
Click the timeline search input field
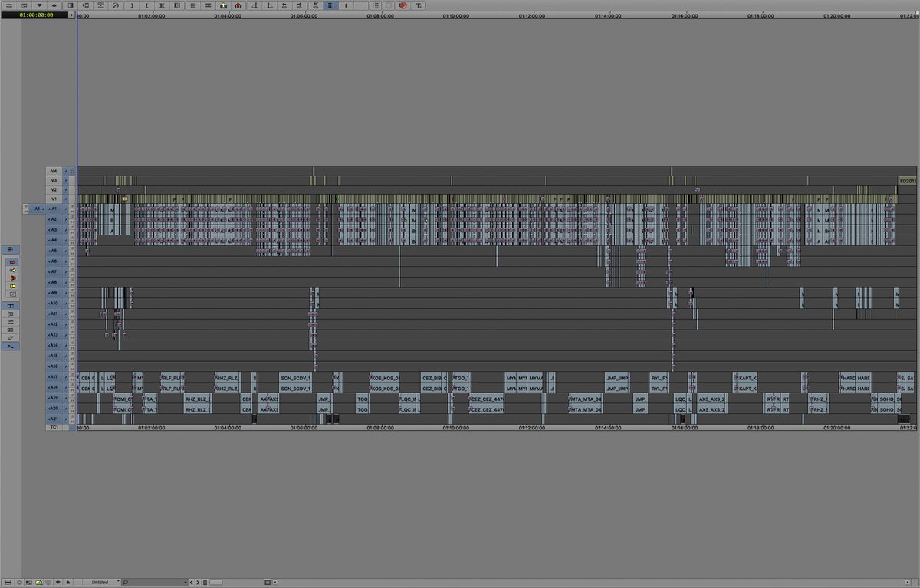(x=156, y=582)
